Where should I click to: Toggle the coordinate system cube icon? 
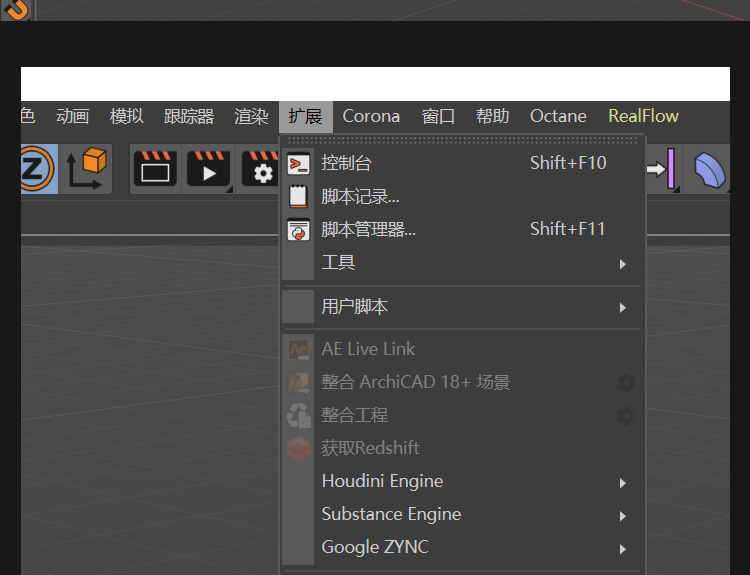pyautogui.click(x=86, y=168)
